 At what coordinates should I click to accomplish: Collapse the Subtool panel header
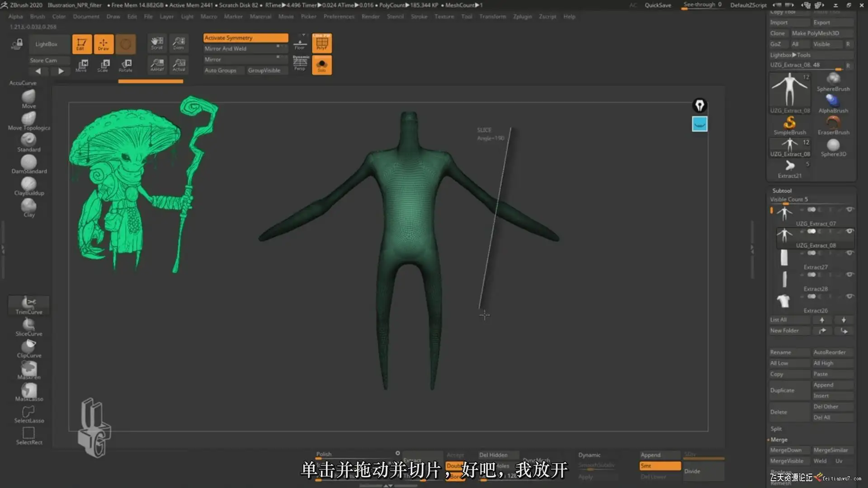(782, 191)
